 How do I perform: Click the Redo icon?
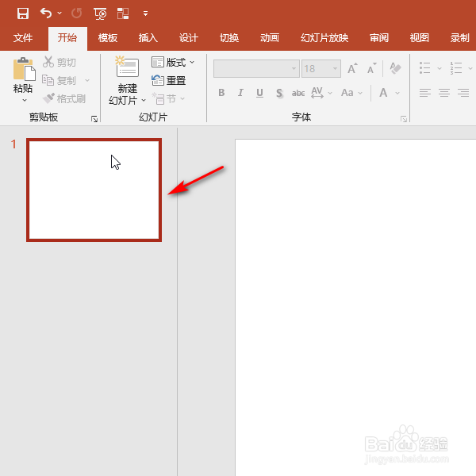pos(76,13)
